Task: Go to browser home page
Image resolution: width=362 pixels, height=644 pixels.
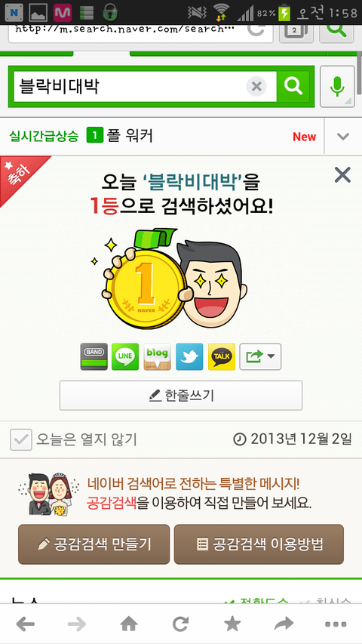Action: click(x=129, y=624)
